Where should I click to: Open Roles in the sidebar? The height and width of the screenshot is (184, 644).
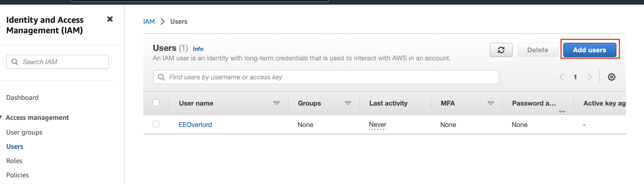[x=14, y=161]
